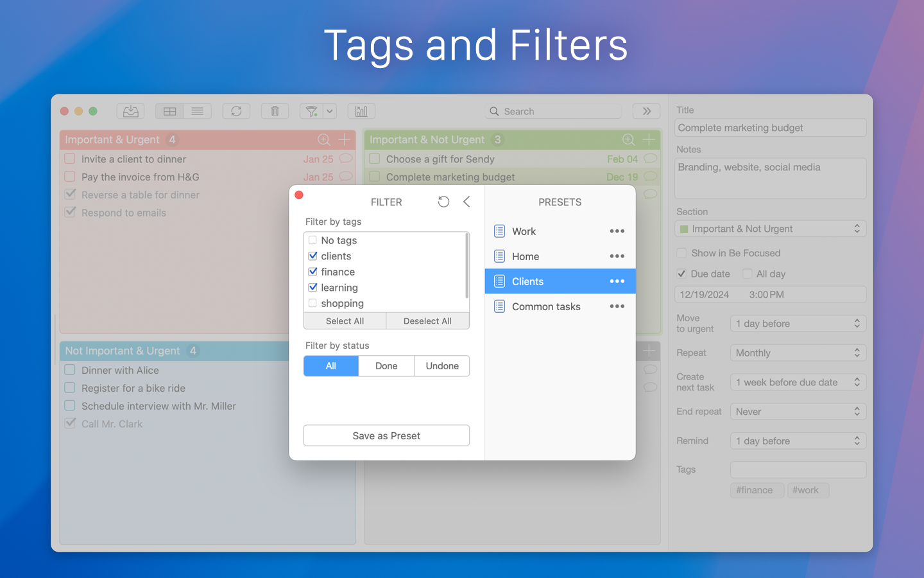Click the tag list scrollbar
This screenshot has width=924, height=578.
(x=467, y=265)
